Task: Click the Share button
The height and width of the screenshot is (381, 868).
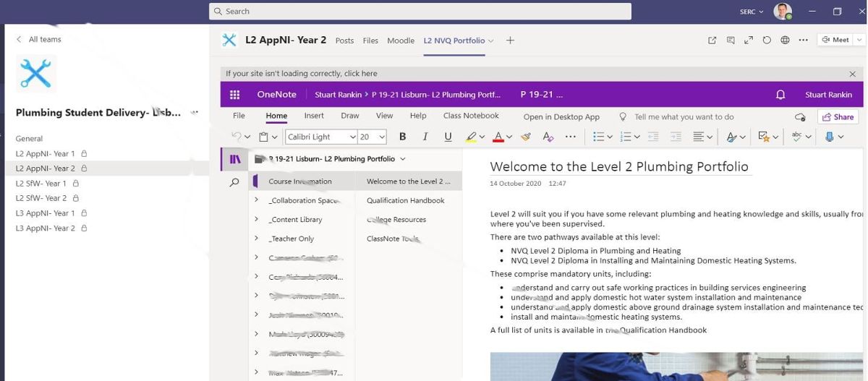Action: pos(837,117)
